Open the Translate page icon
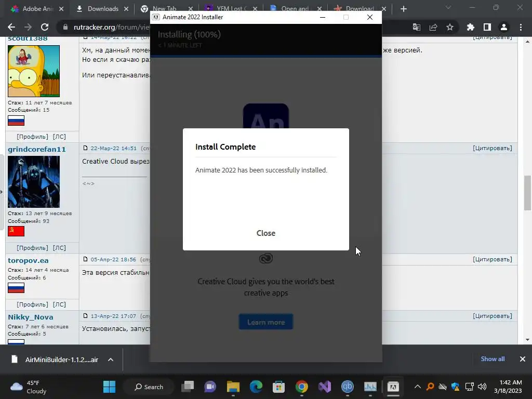 click(417, 27)
